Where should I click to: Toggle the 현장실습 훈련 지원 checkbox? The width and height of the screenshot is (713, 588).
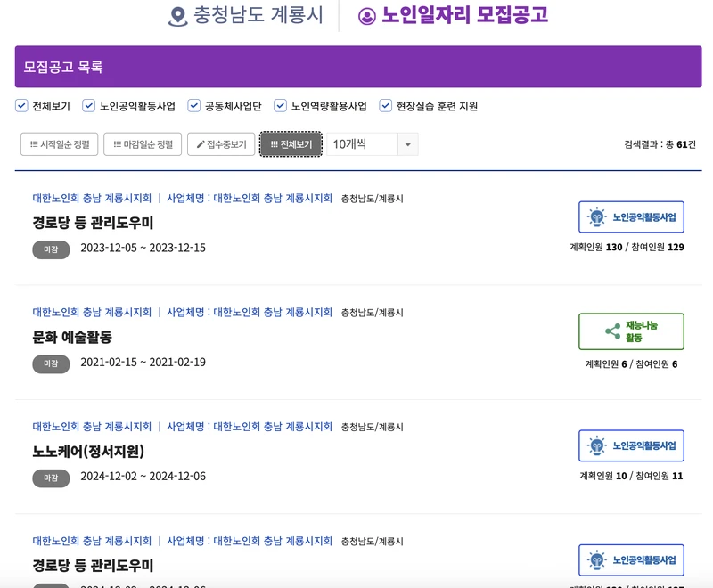coord(386,104)
